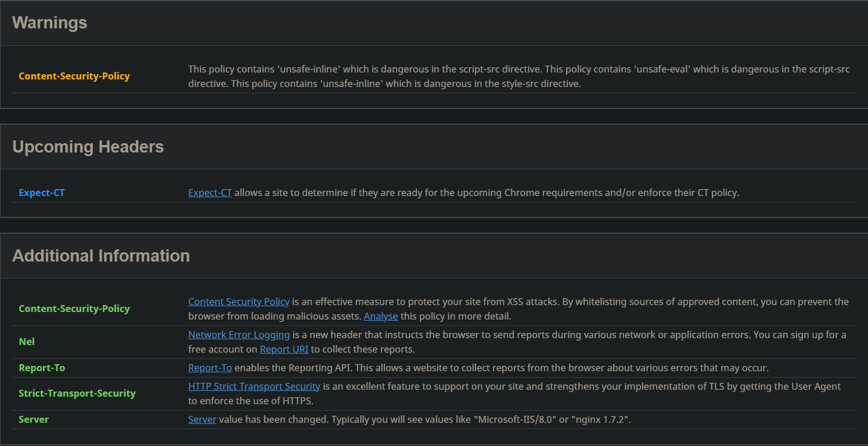
Task: Select the Content-Security-Policy warning label
Action: [74, 75]
